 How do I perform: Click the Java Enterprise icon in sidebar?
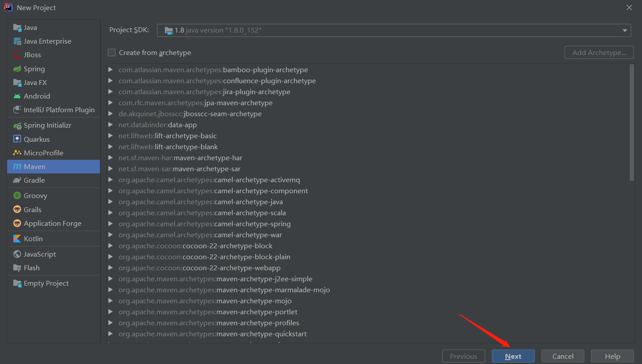tap(17, 41)
